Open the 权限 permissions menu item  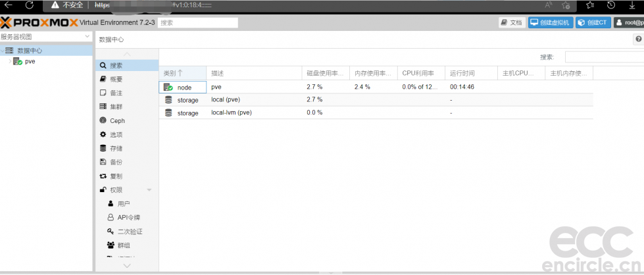(127, 190)
